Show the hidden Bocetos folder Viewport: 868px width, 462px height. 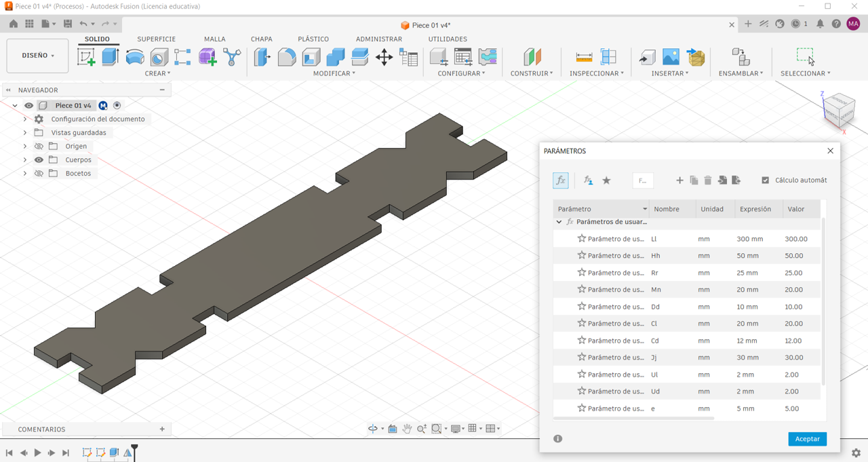pyautogui.click(x=39, y=173)
